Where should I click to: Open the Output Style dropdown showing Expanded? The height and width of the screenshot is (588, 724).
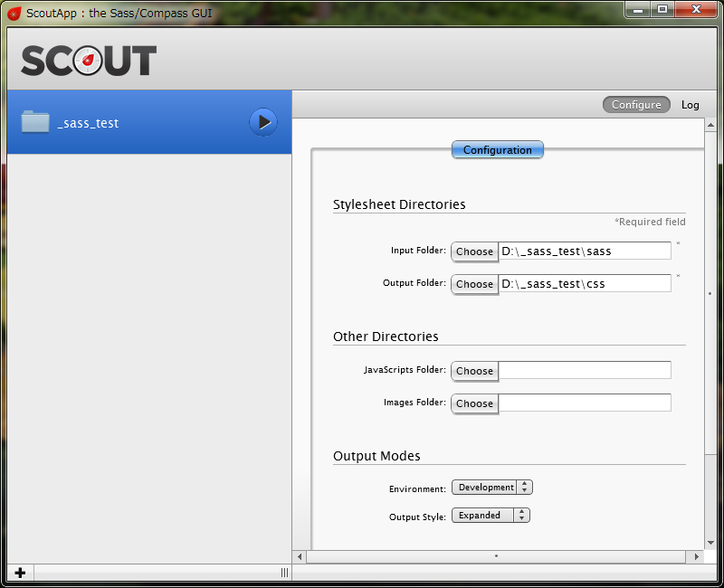click(x=491, y=515)
